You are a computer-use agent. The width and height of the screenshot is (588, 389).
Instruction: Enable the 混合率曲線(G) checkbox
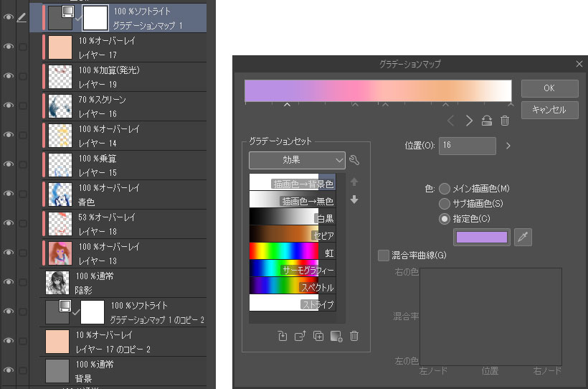point(383,255)
